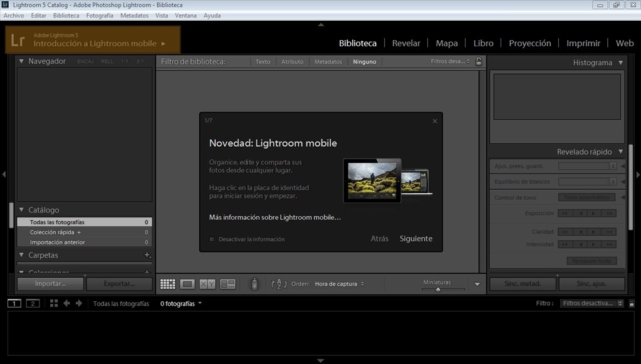
Task: Collapse the left panel group arrow
Action: (4, 174)
